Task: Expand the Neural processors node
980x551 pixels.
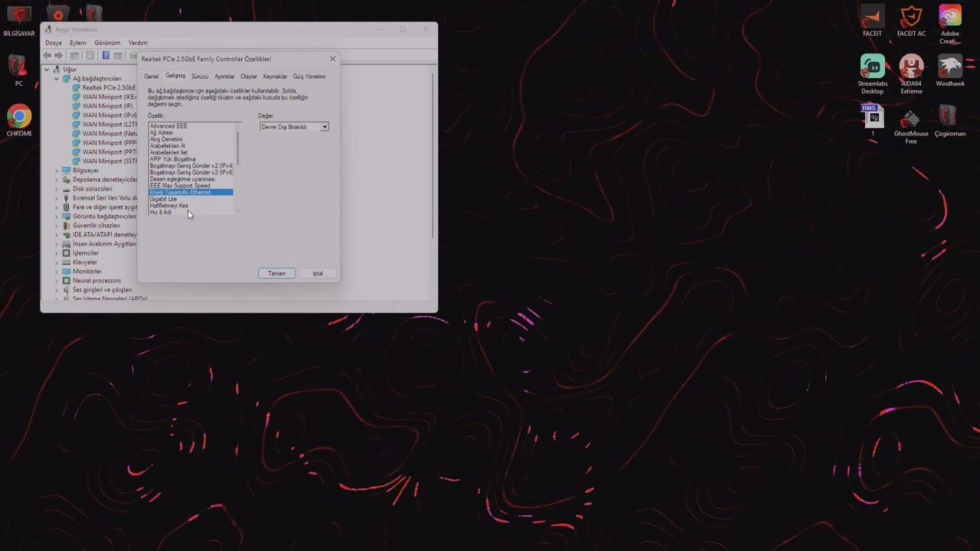Action: coord(56,281)
